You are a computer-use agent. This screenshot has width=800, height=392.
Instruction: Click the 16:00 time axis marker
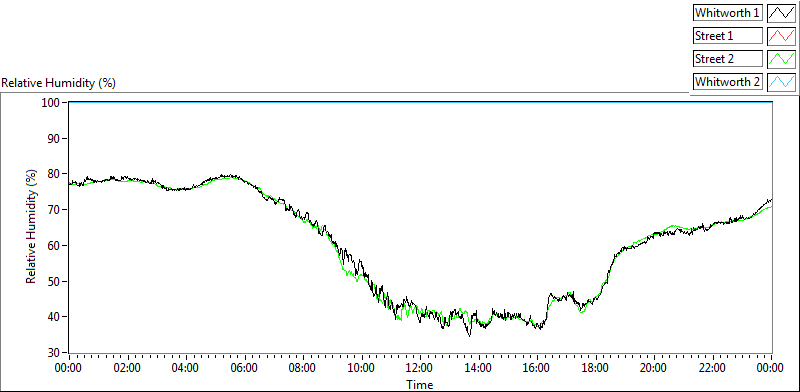coord(537,368)
